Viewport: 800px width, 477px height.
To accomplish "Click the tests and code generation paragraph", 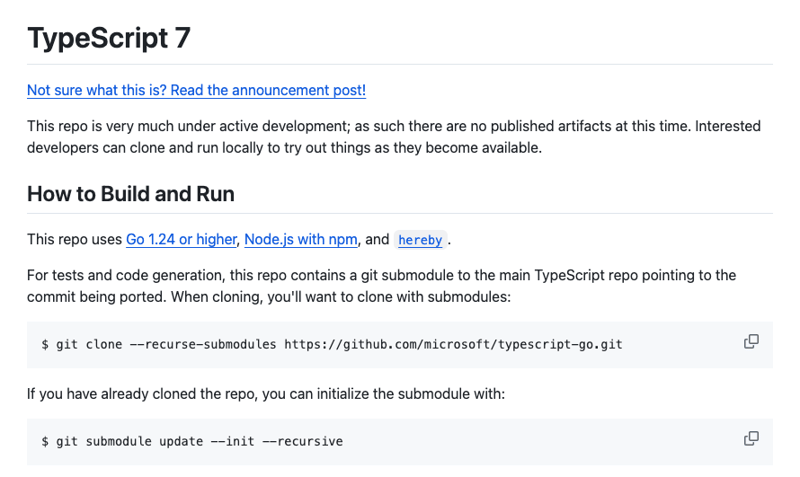I will (381, 285).
